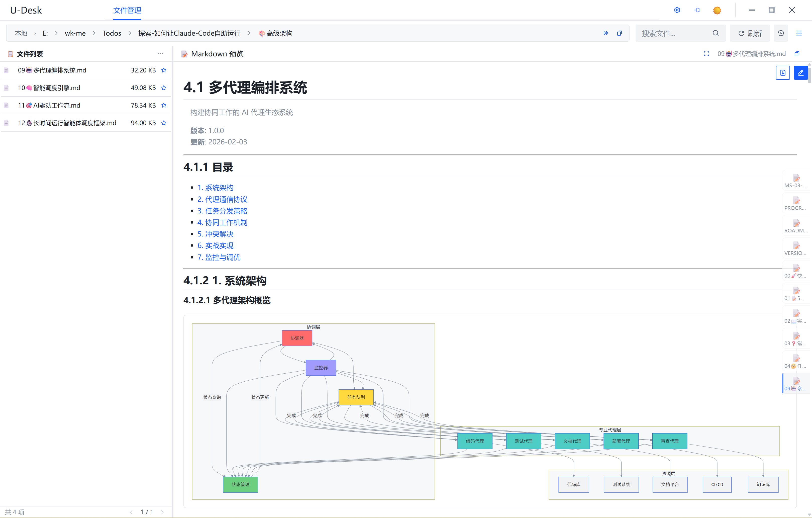Switch to the 文件管理 tab
The image size is (812, 518).
coord(127,11)
